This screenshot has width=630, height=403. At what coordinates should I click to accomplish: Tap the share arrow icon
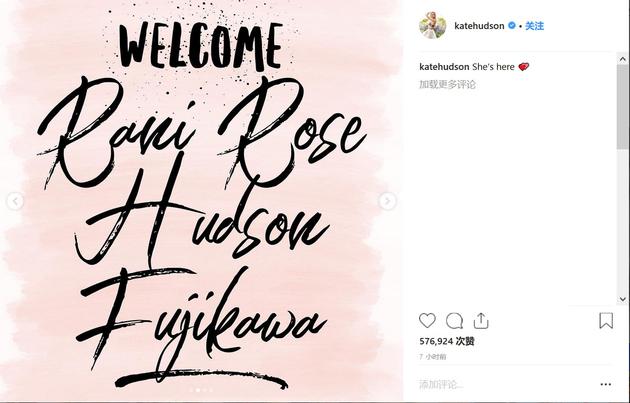tap(481, 321)
